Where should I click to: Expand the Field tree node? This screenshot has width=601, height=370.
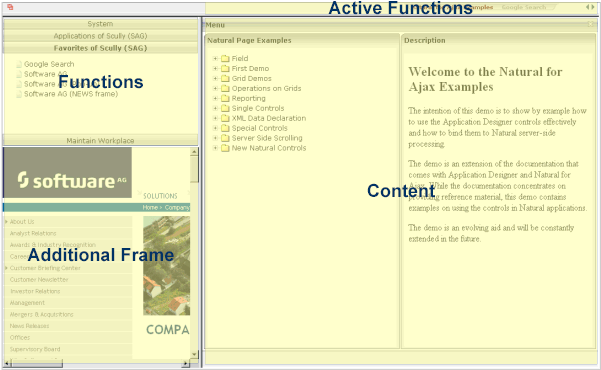click(215, 58)
